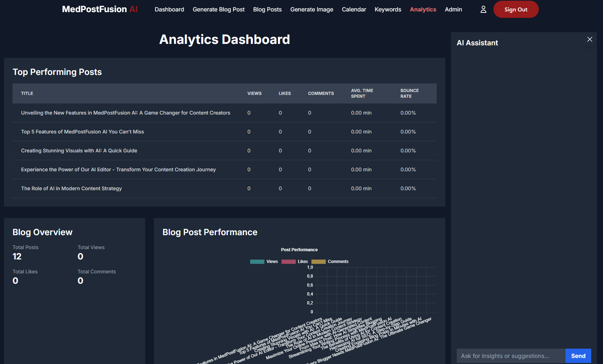The width and height of the screenshot is (603, 364).
Task: Click the AI Assistant panel title
Action: (x=477, y=43)
